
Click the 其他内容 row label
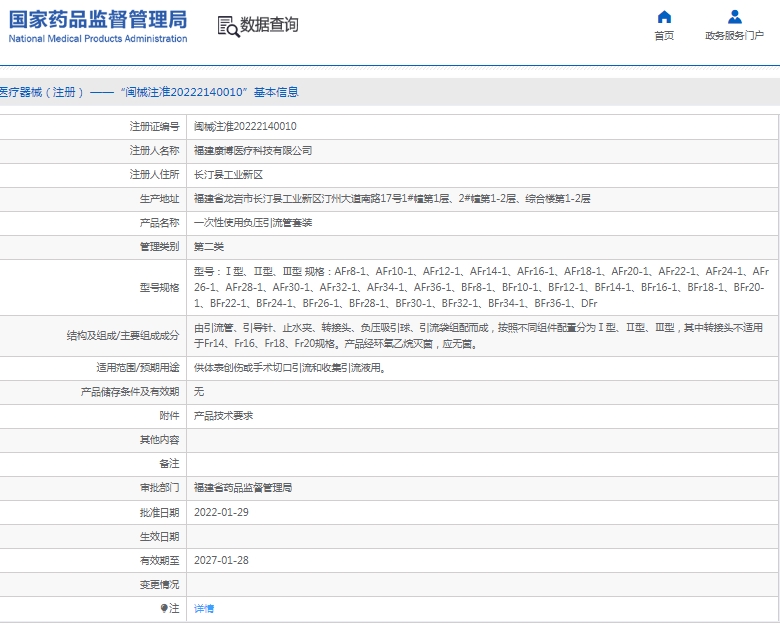(x=159, y=440)
